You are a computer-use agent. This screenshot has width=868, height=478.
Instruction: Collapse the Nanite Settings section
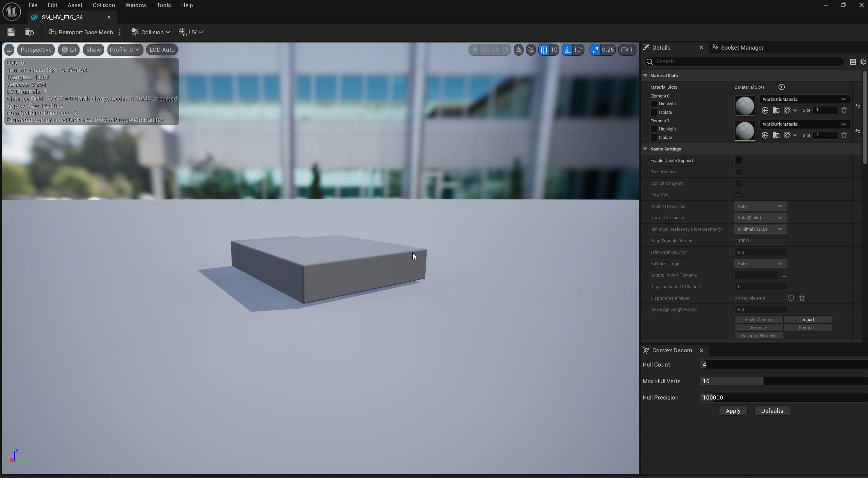tap(645, 149)
